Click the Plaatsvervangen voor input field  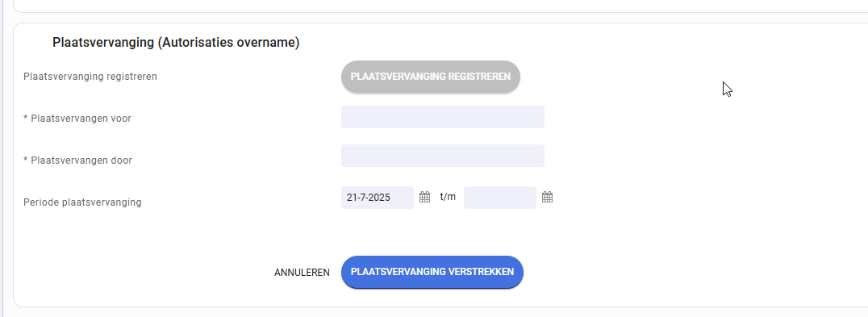(x=443, y=117)
